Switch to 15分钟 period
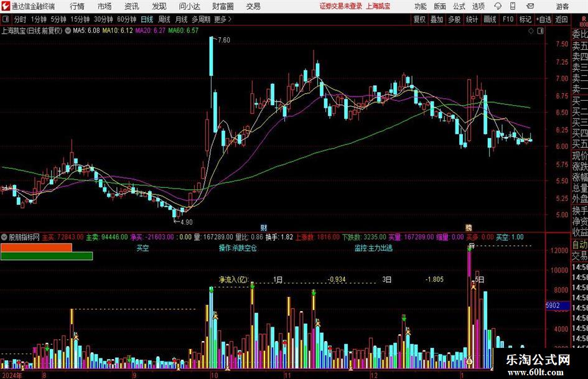Image resolution: width=588 pixels, height=379 pixels. (80, 19)
